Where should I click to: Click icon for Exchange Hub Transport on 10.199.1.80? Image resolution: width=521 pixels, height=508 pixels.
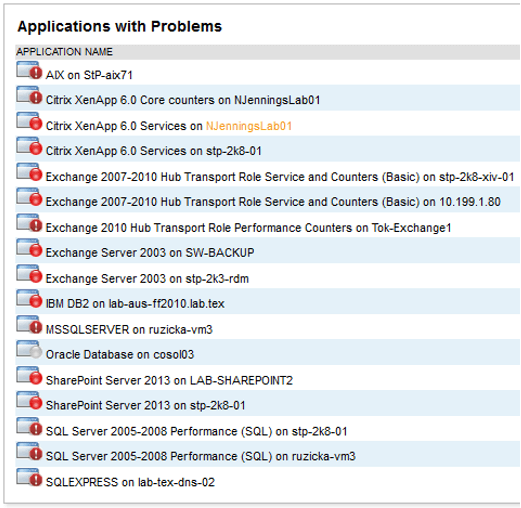click(x=29, y=197)
